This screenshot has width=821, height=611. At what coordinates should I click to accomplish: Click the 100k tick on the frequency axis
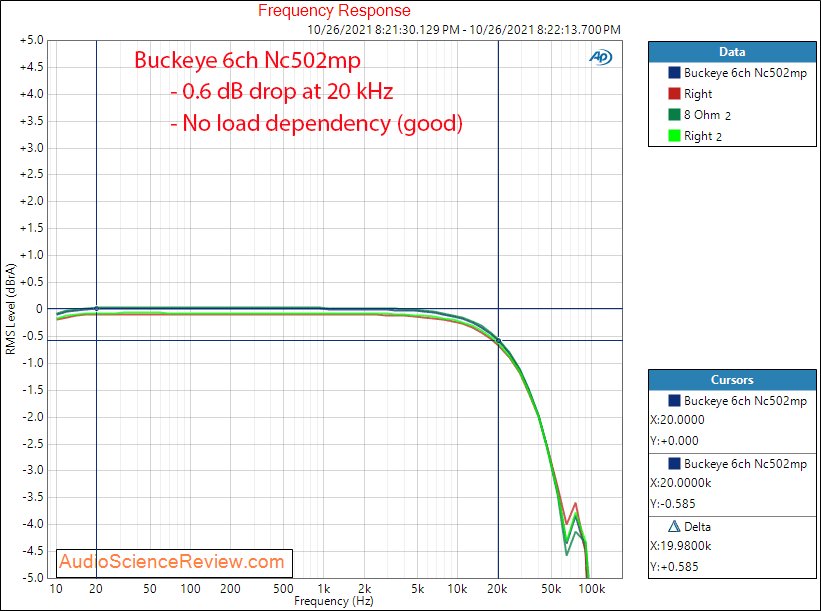(x=592, y=589)
